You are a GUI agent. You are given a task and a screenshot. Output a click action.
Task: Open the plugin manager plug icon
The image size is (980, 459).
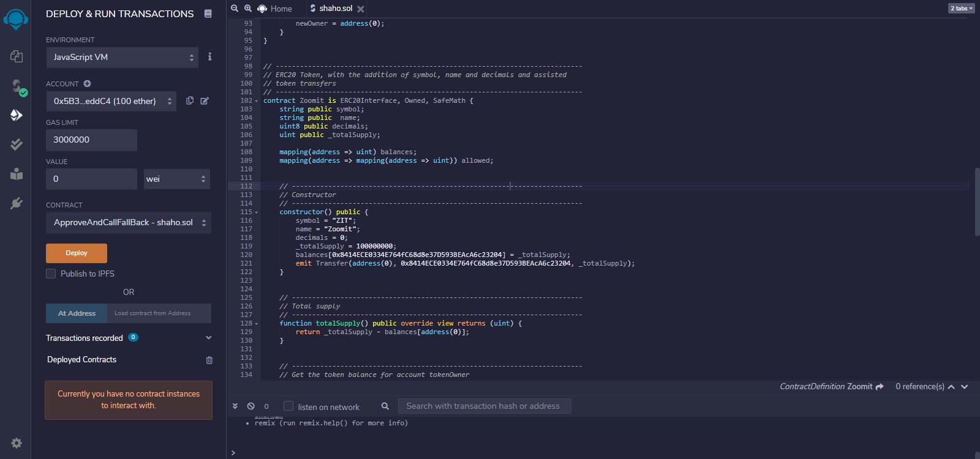click(x=17, y=203)
